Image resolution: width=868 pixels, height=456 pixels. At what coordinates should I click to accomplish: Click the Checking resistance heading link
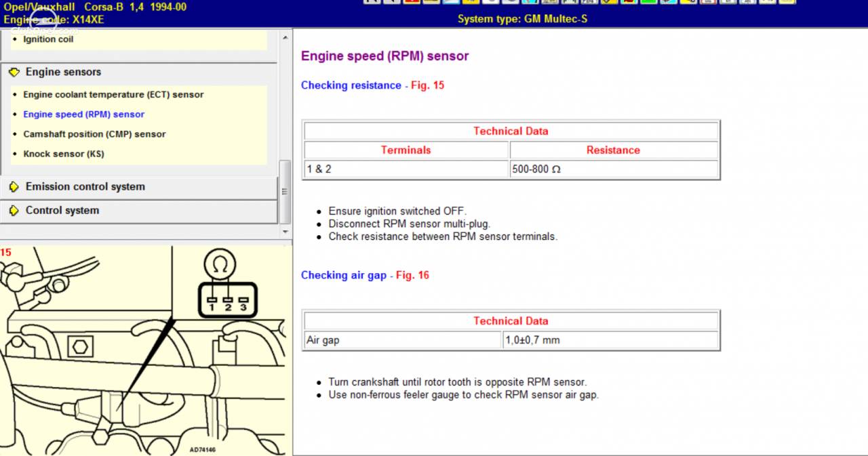[x=351, y=85]
